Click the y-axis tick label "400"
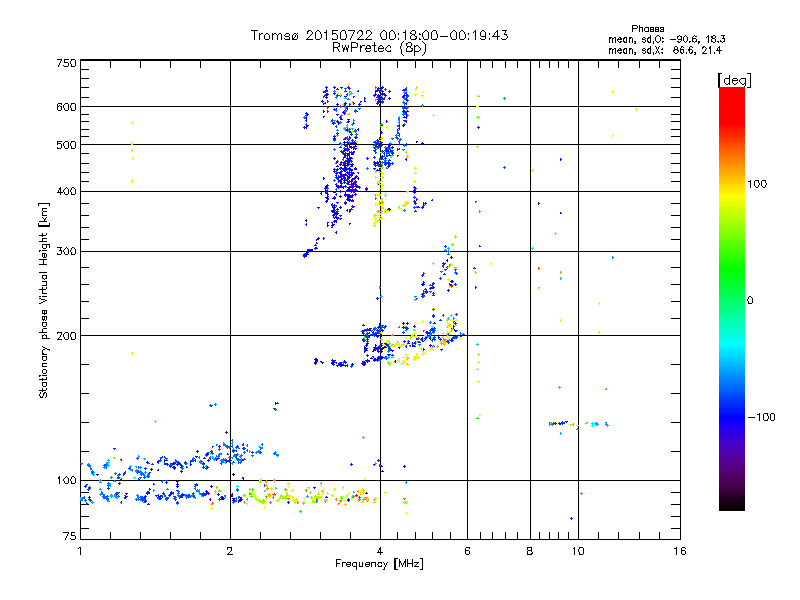The height and width of the screenshot is (600, 800). tap(66, 191)
